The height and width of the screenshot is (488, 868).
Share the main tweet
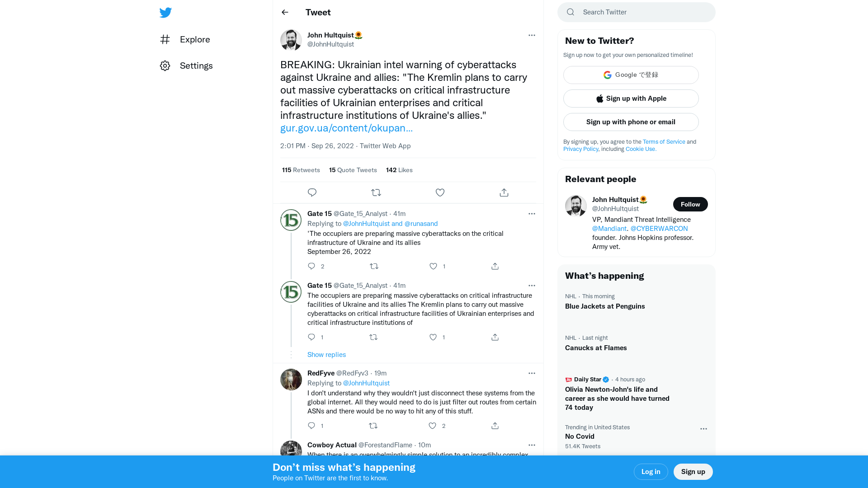click(504, 192)
